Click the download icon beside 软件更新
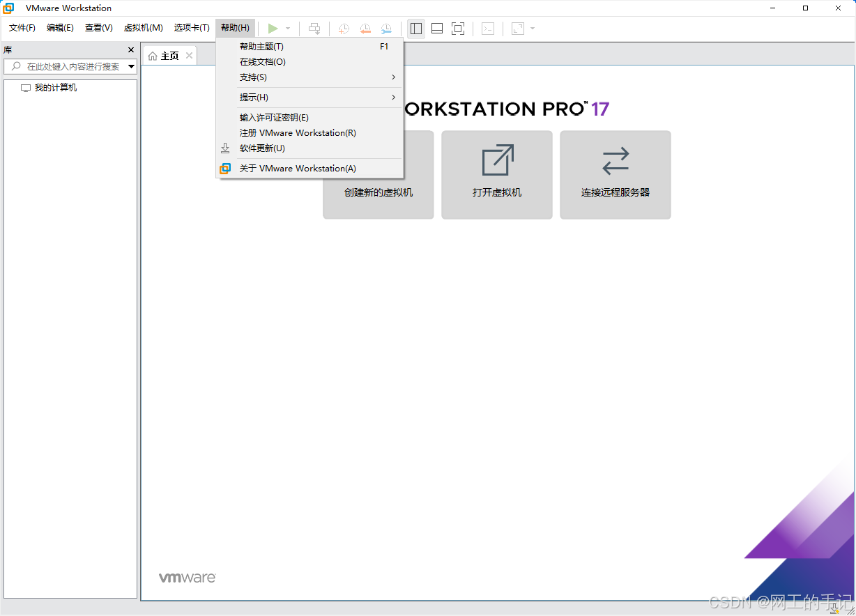The height and width of the screenshot is (616, 856). pyautogui.click(x=225, y=148)
